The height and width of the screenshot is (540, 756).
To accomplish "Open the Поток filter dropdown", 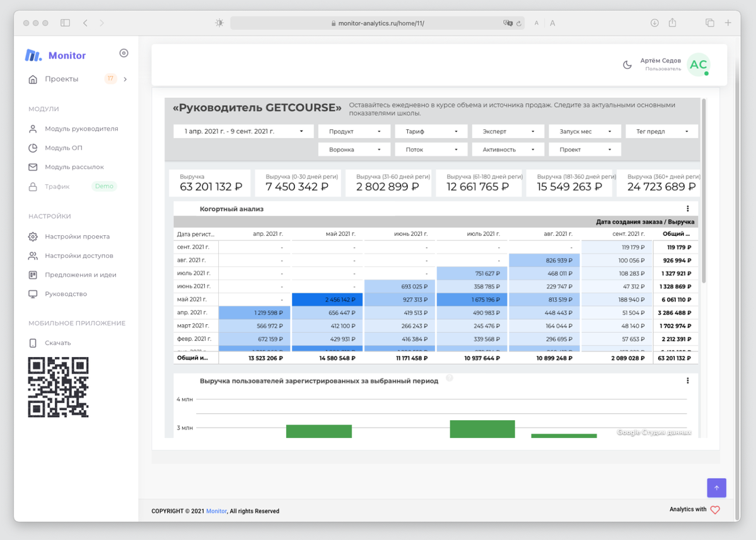I will point(431,150).
